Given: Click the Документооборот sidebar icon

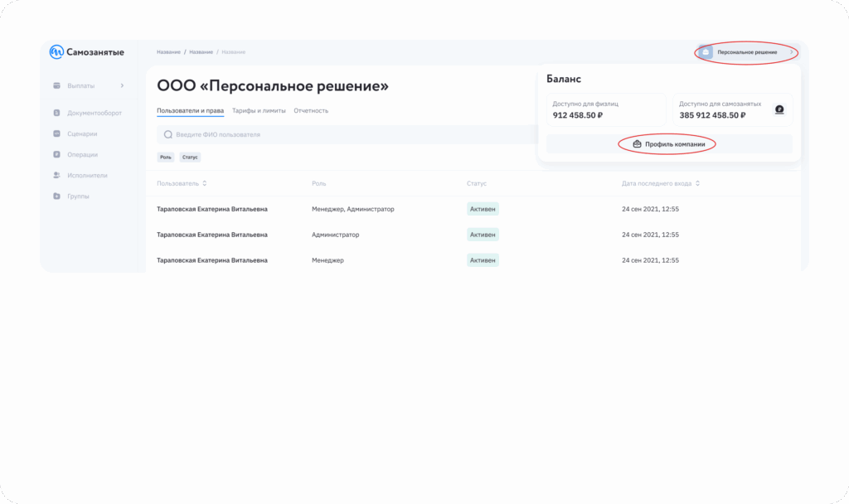Looking at the screenshot, I should tap(56, 113).
